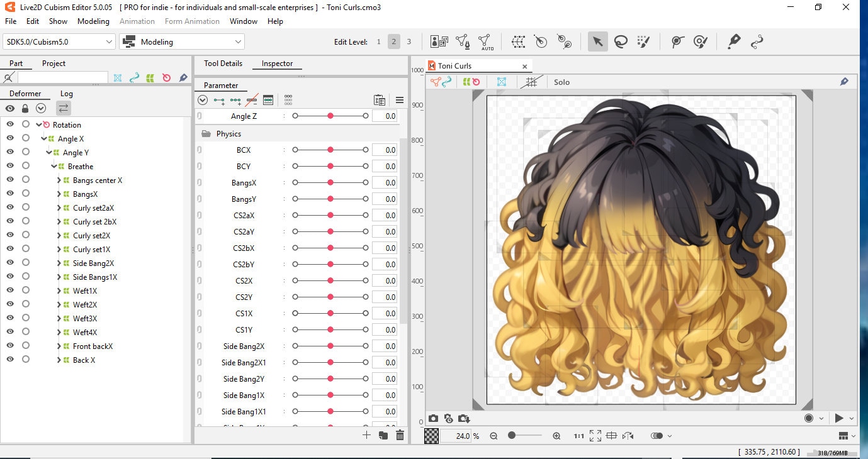Switch to the Inspector tab

(x=277, y=63)
